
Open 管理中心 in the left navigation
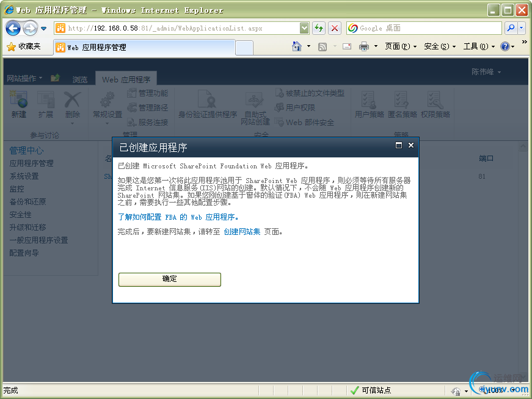coord(26,151)
